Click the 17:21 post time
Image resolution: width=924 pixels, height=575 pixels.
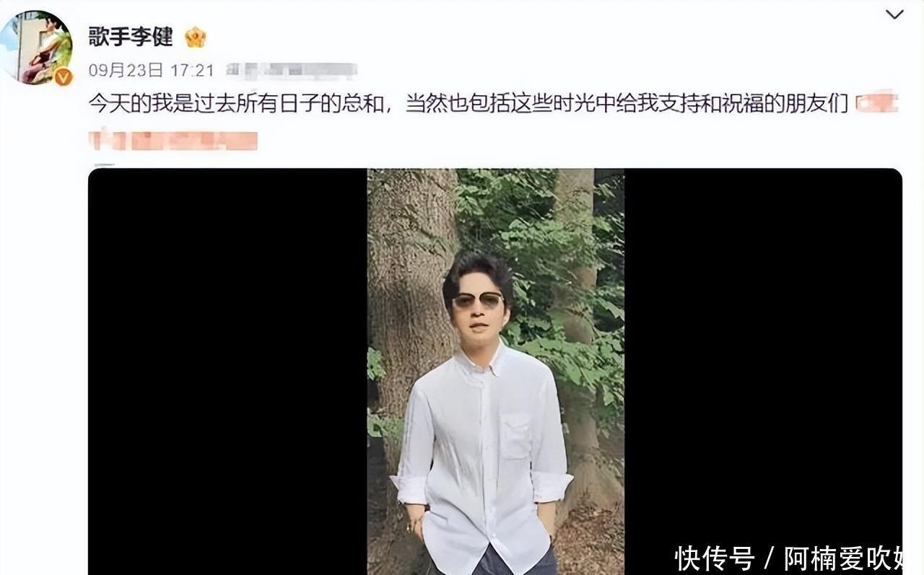point(192,71)
